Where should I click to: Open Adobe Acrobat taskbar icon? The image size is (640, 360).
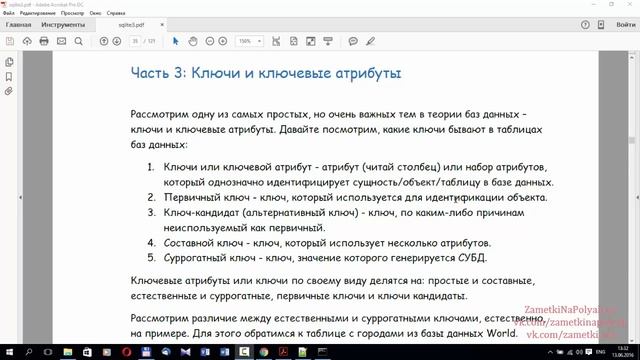283,352
